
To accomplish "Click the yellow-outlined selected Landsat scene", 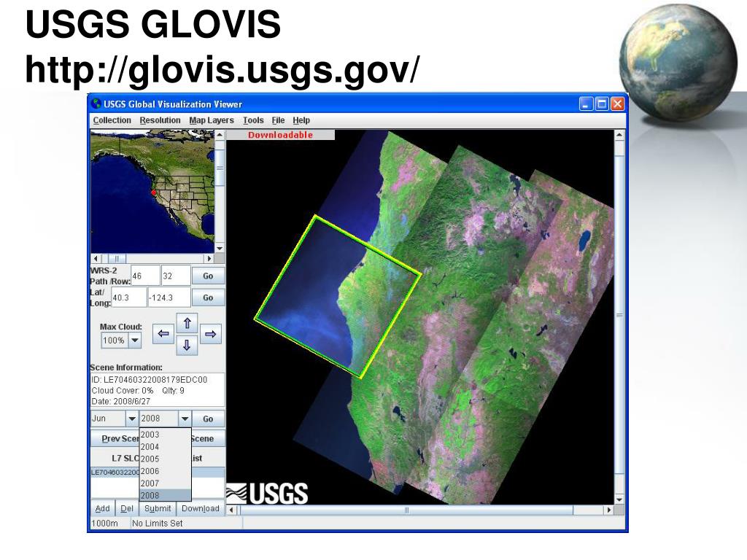I will pos(338,297).
